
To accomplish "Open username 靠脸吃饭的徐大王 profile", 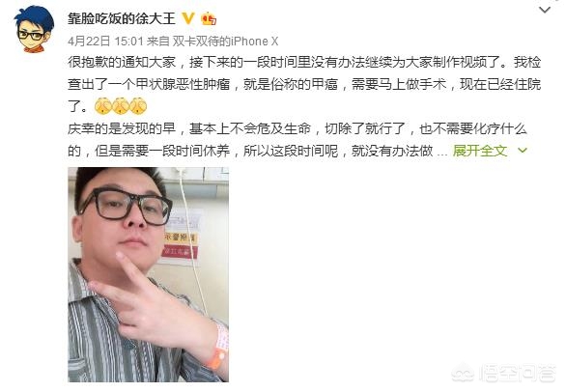I will pos(122,18).
